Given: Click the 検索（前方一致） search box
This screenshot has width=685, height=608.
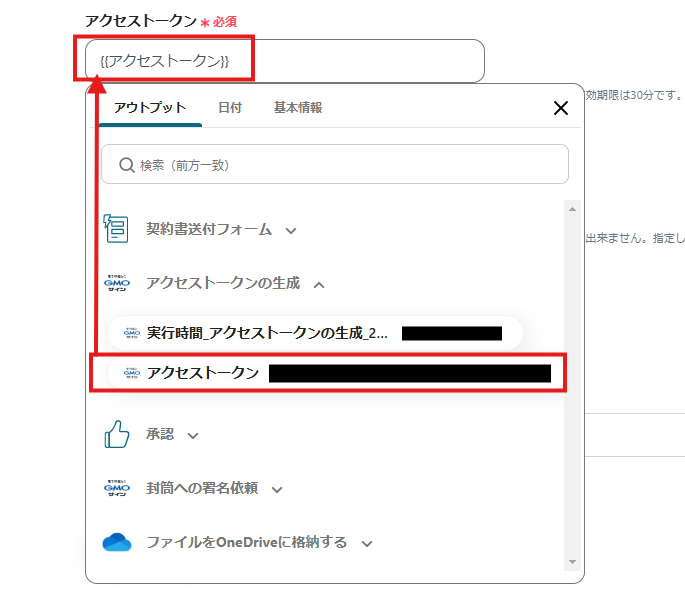Looking at the screenshot, I should coord(335,164).
